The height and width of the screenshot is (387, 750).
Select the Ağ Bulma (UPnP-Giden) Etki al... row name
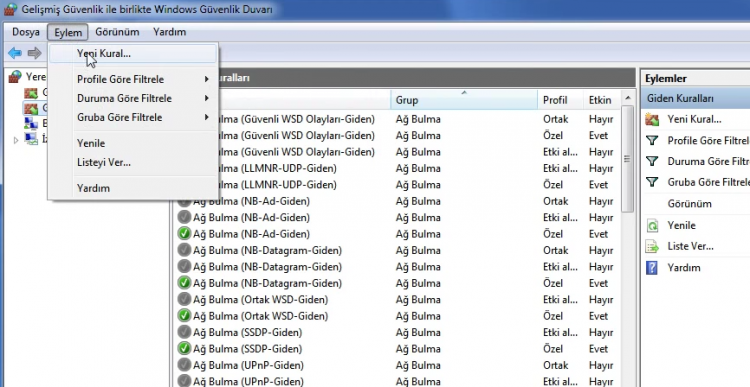pyautogui.click(x=248, y=381)
